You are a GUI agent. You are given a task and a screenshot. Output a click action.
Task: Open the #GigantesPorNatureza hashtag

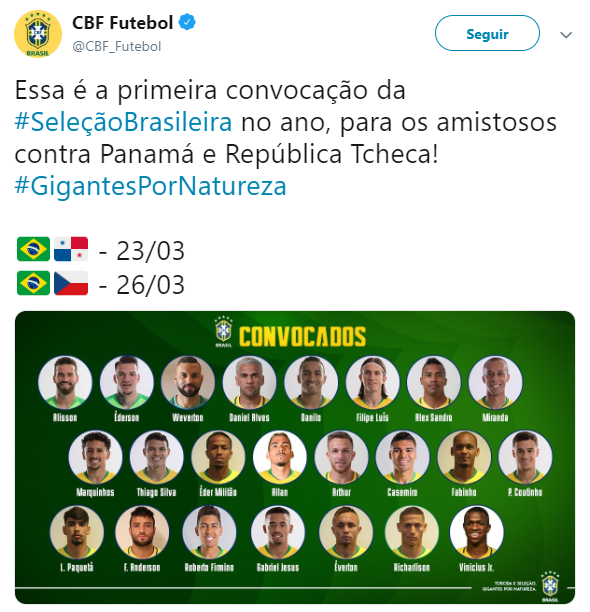(x=151, y=186)
